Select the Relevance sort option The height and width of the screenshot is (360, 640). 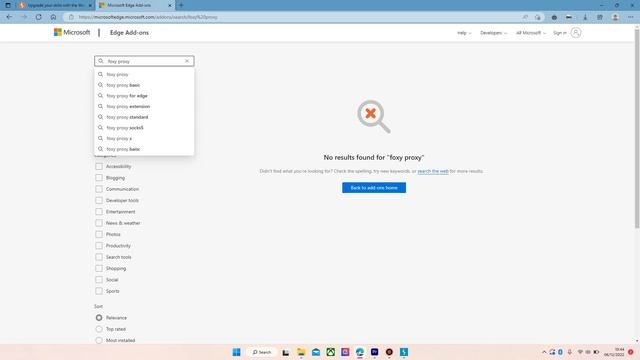pos(99,318)
